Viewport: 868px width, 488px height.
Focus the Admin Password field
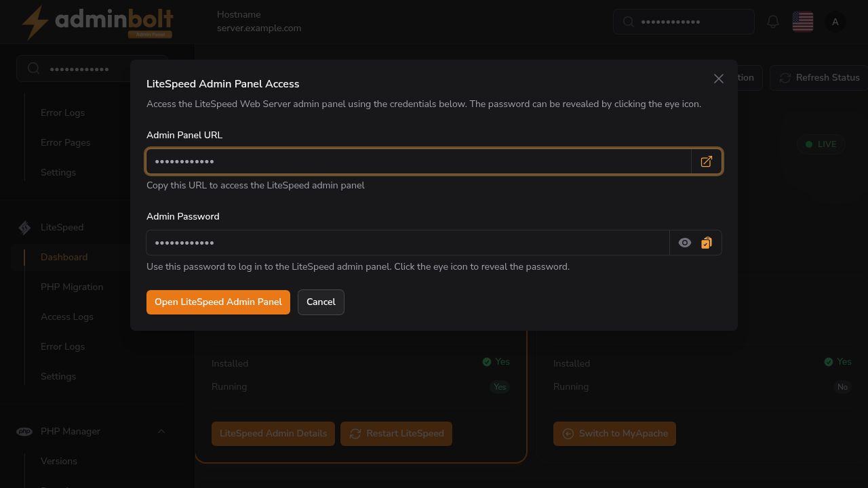(408, 243)
